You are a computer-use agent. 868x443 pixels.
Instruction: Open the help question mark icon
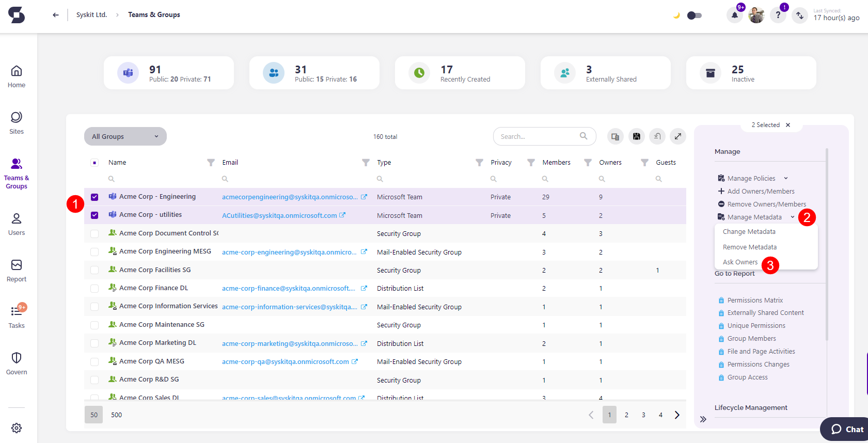[x=778, y=15]
